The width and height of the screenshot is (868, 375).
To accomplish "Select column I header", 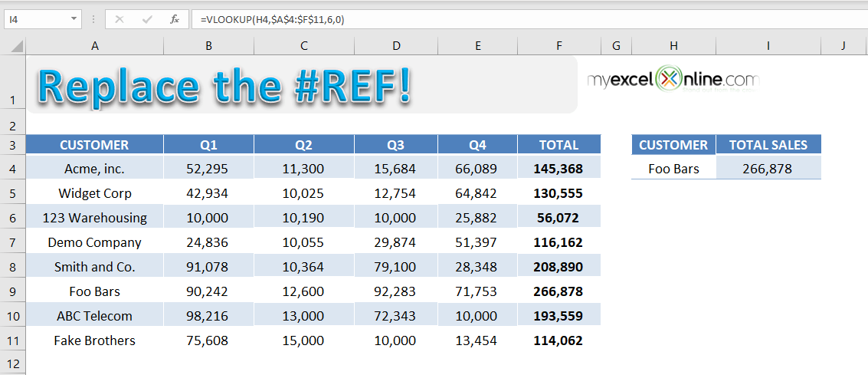I will [x=768, y=47].
